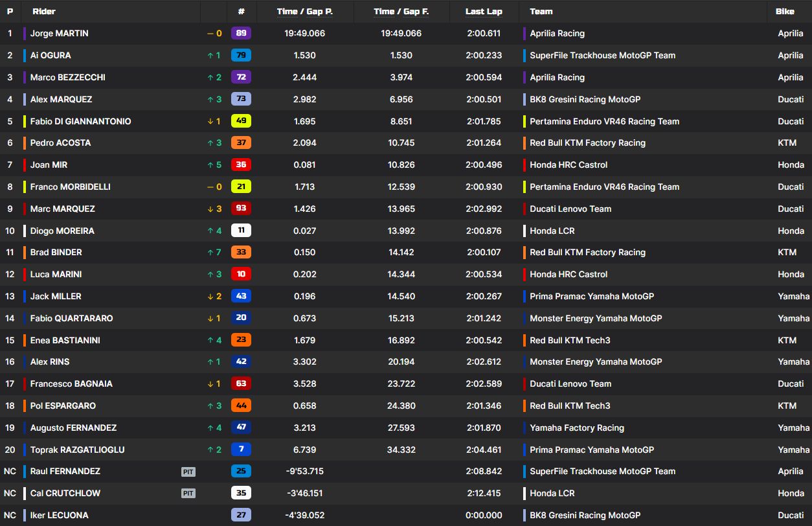Click gap value -9'53.715
The image size is (812, 526).
(305, 471)
